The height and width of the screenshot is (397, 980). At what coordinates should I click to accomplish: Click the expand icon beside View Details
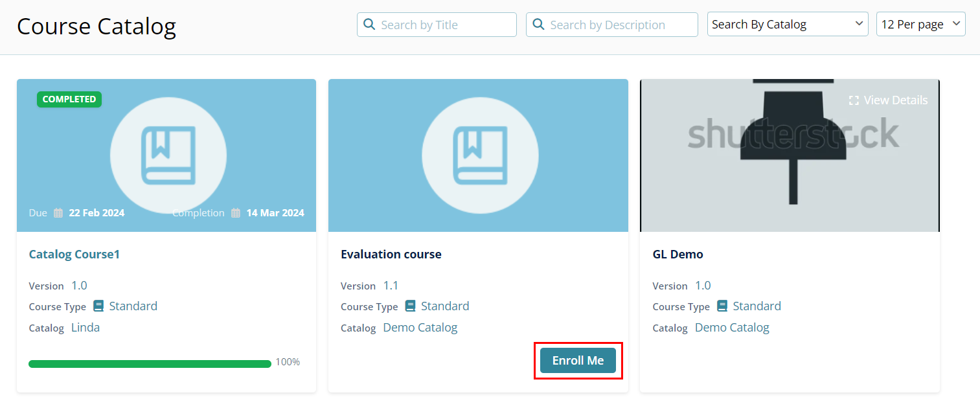click(x=854, y=100)
